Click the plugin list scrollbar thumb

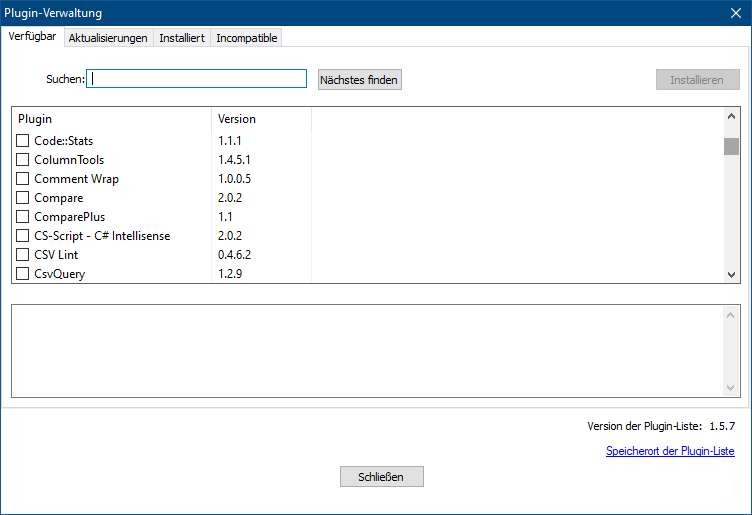click(731, 146)
